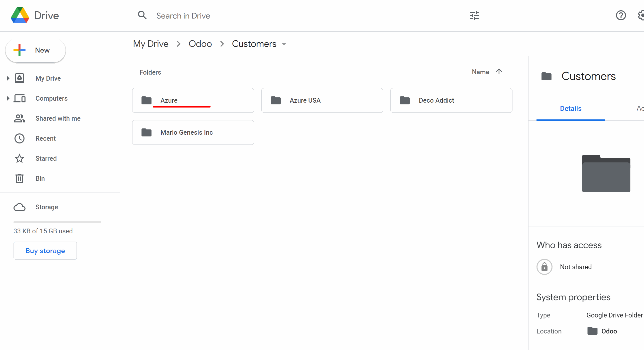
Task: Open Computers in the sidebar
Action: pos(51,98)
